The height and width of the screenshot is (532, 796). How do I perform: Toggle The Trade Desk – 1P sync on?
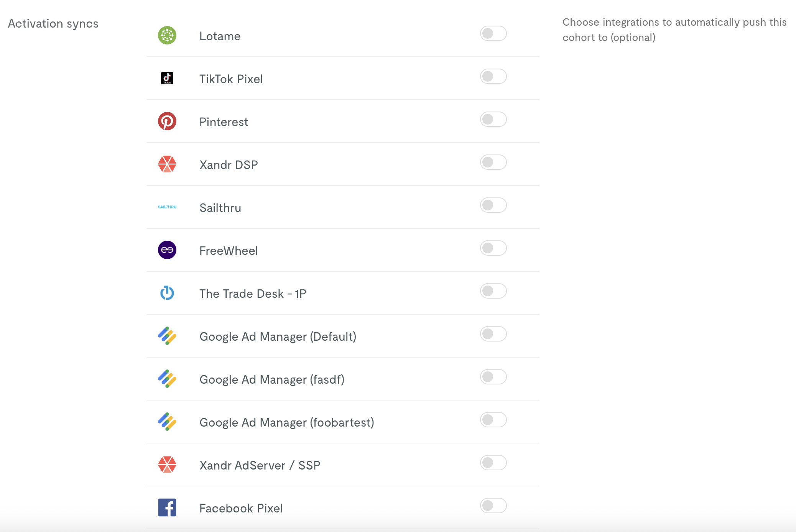tap(493, 291)
